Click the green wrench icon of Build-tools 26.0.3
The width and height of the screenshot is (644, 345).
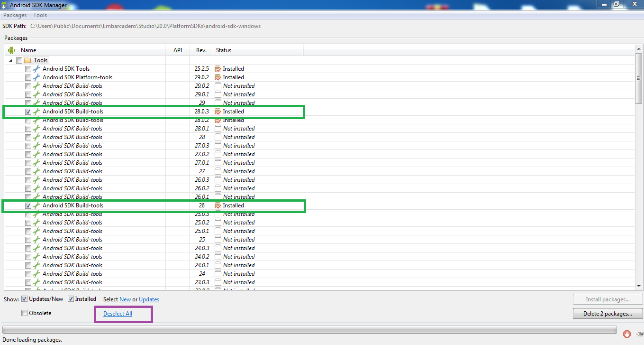(x=36, y=180)
